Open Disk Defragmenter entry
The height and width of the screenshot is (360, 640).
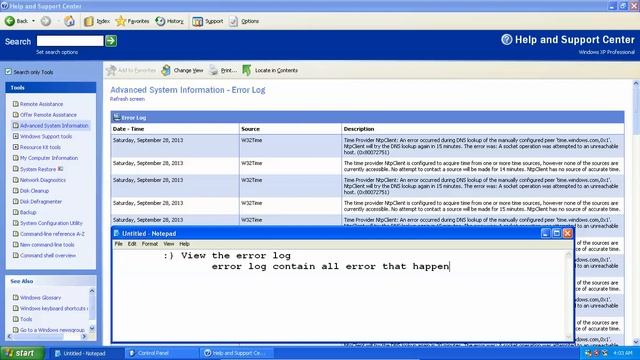[x=41, y=202]
